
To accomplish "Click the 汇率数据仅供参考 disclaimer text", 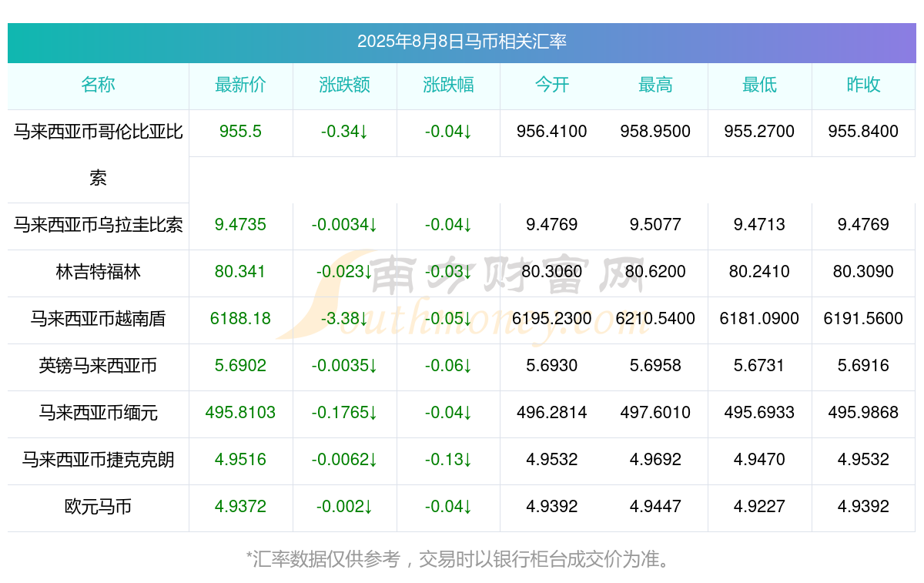I will 327,559.
